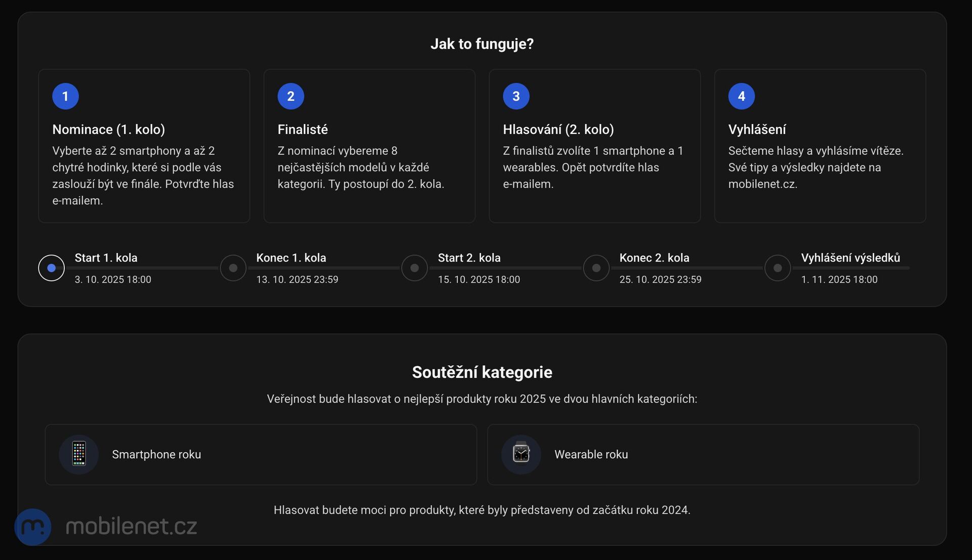Select the Konec 1. kola timeline marker

233,268
